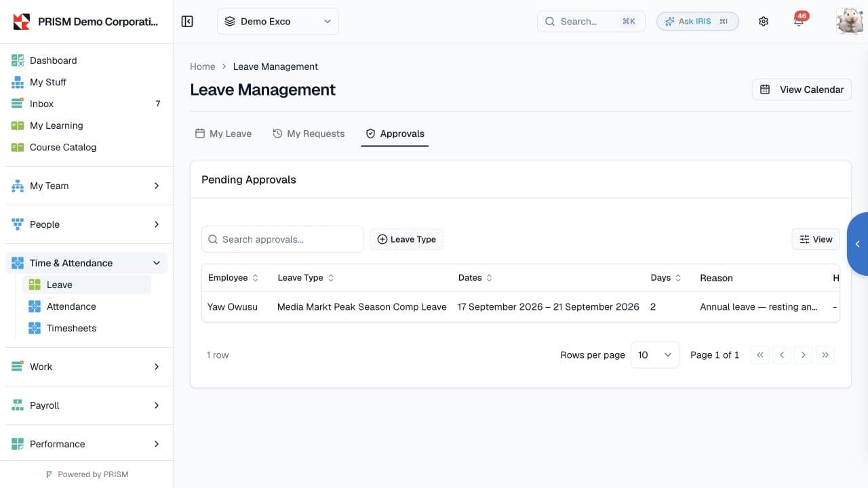Click the Timesheets icon in the sidebar
This screenshot has height=488, width=868.
[x=35, y=328]
